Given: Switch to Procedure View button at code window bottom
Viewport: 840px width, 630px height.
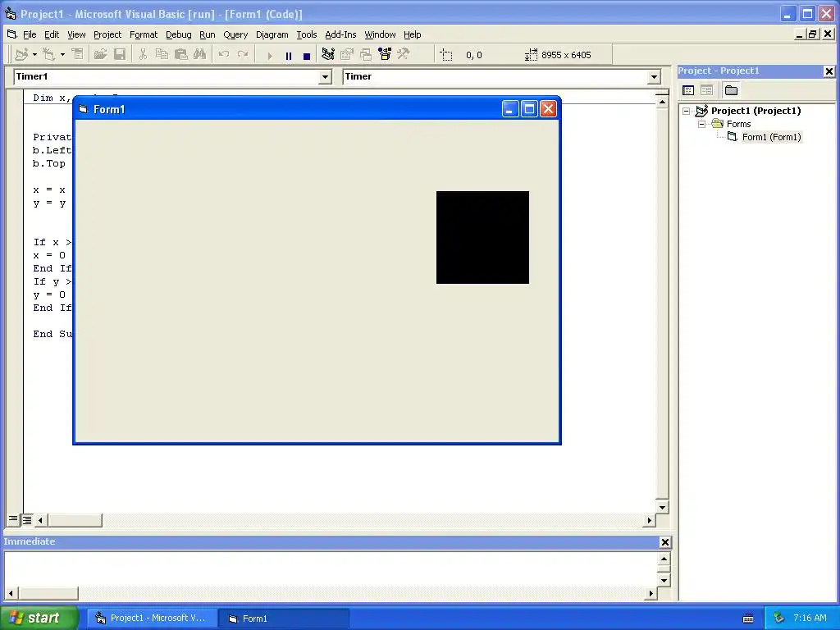Looking at the screenshot, I should click(13, 519).
